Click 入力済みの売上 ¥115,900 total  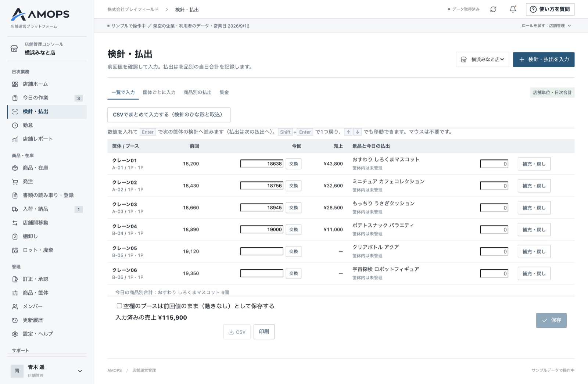[151, 318]
